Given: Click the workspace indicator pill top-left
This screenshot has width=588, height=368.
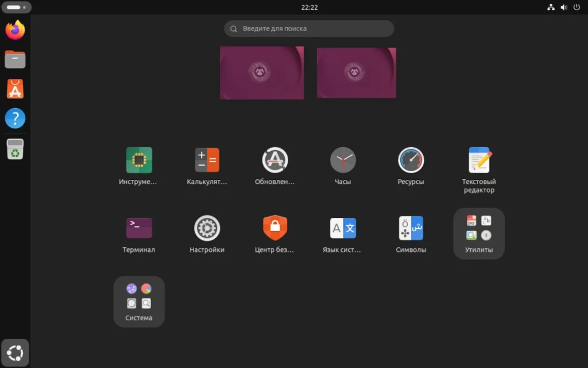Looking at the screenshot, I should click(17, 7).
